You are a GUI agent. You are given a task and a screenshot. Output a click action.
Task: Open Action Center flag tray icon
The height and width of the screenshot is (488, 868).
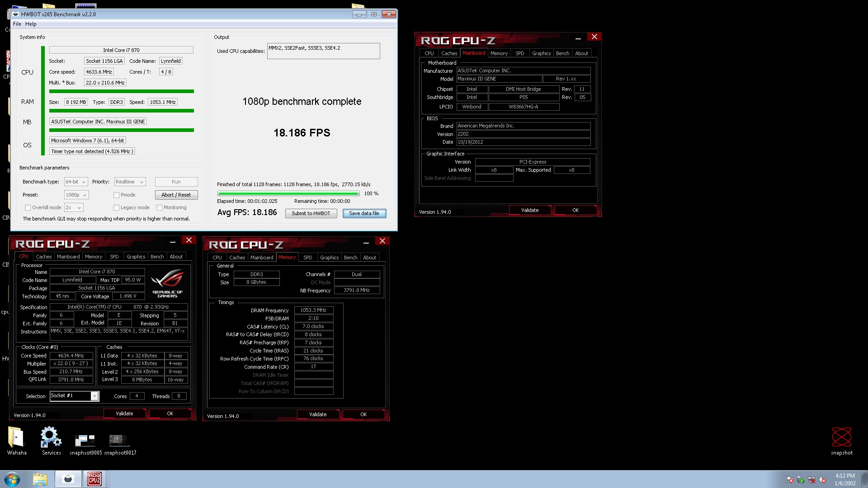pos(790,480)
